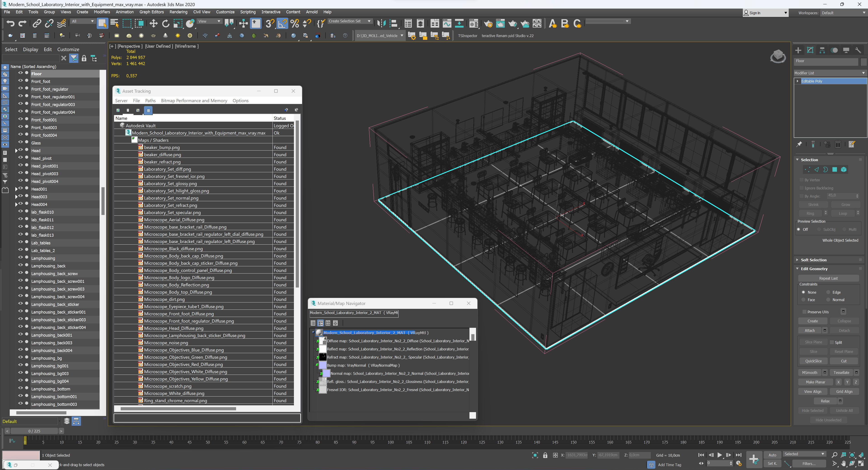Click the Redo arrow icon

[x=23, y=23]
